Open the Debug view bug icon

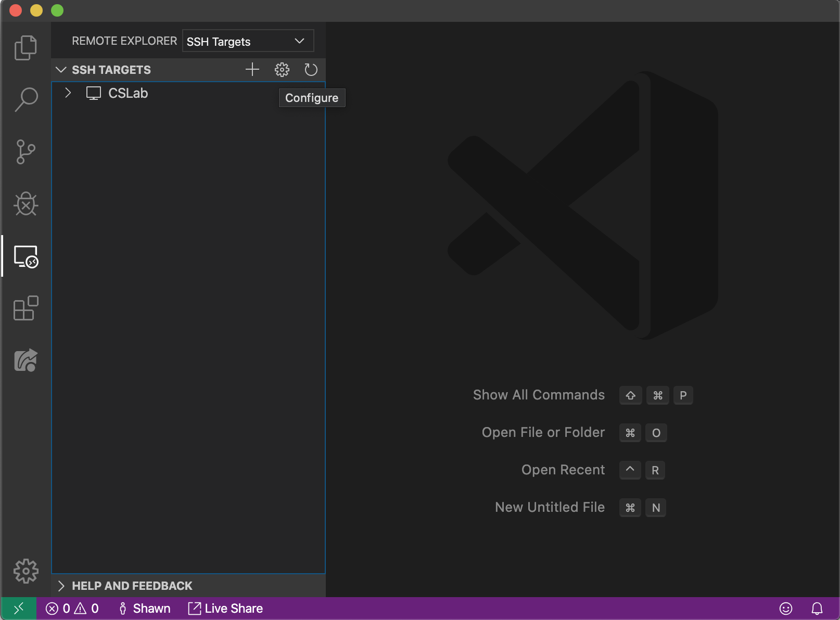click(x=26, y=204)
